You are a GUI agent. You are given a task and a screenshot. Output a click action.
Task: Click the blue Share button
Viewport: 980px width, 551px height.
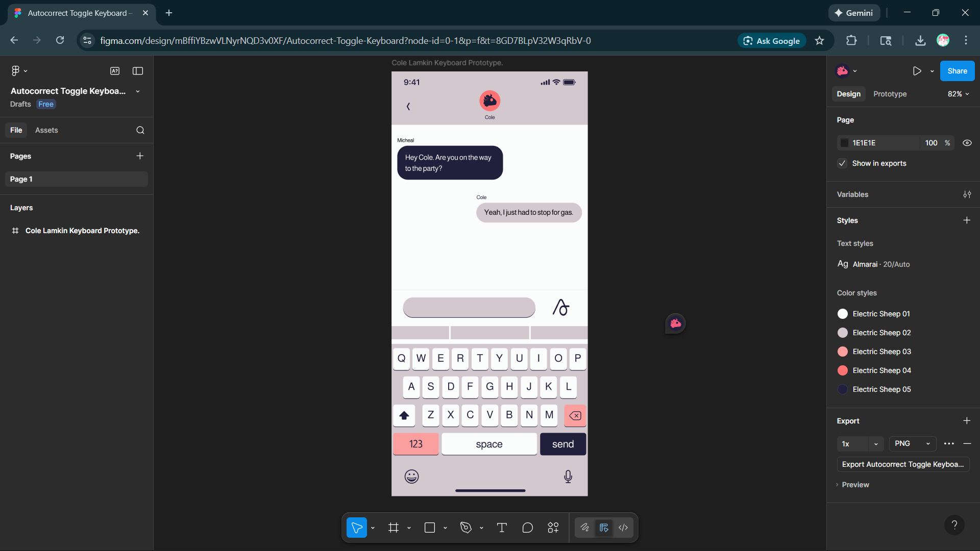[957, 71]
